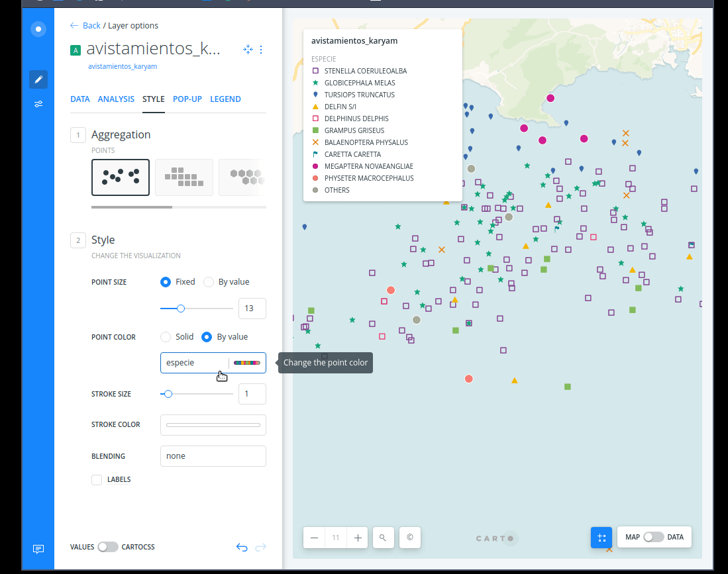Image resolution: width=728 pixels, height=574 pixels.
Task: Switch to the DATA tab
Action: click(80, 99)
